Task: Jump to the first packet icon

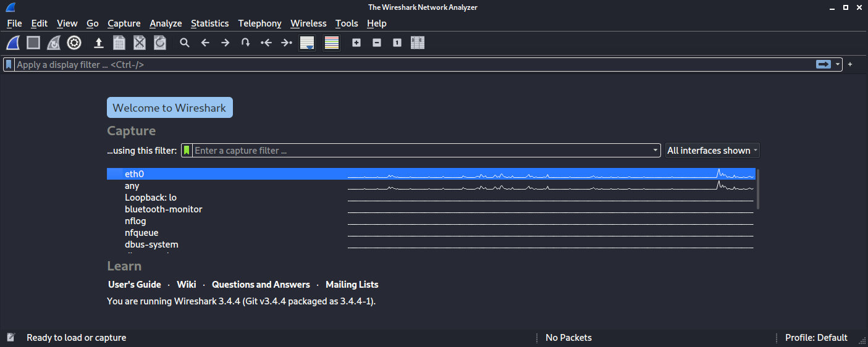Action: [x=266, y=43]
